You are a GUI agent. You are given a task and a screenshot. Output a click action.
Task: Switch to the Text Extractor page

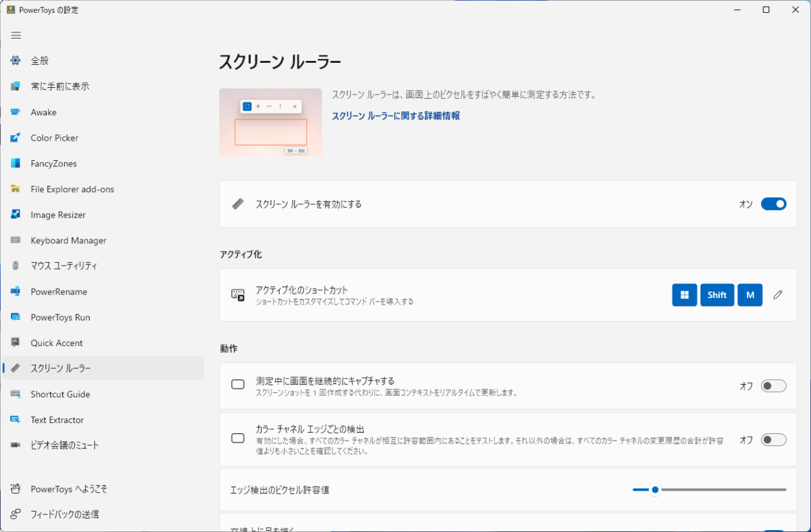tap(103, 420)
